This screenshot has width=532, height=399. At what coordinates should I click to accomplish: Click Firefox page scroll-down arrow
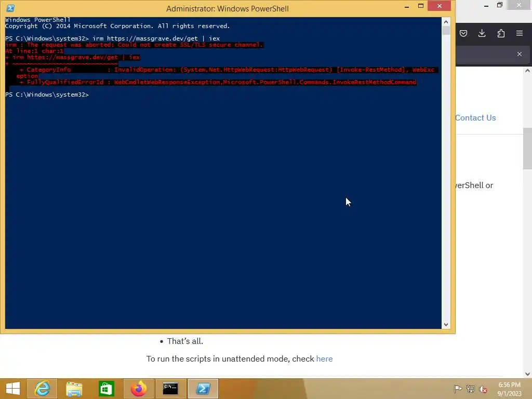[527, 374]
